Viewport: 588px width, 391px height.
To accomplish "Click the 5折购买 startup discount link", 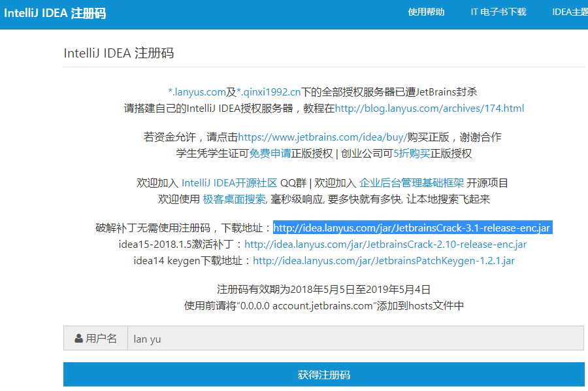I will [x=412, y=154].
